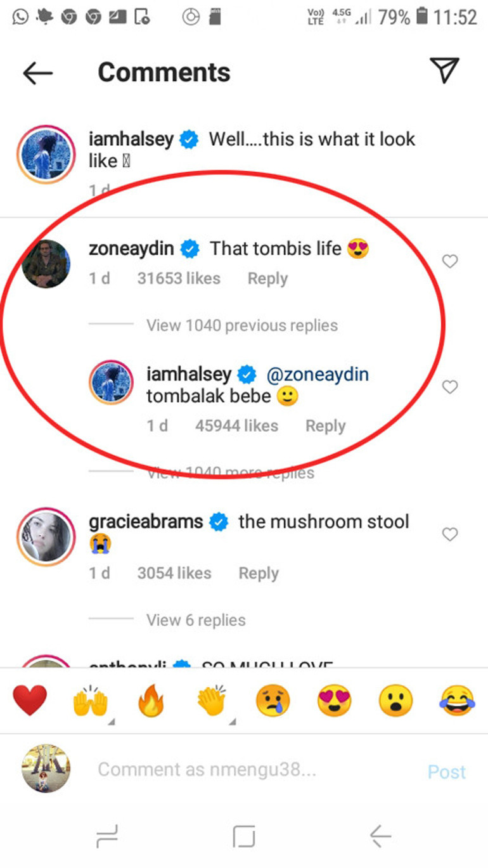
Task: Select the fire emoji quick reaction
Action: pos(151,700)
